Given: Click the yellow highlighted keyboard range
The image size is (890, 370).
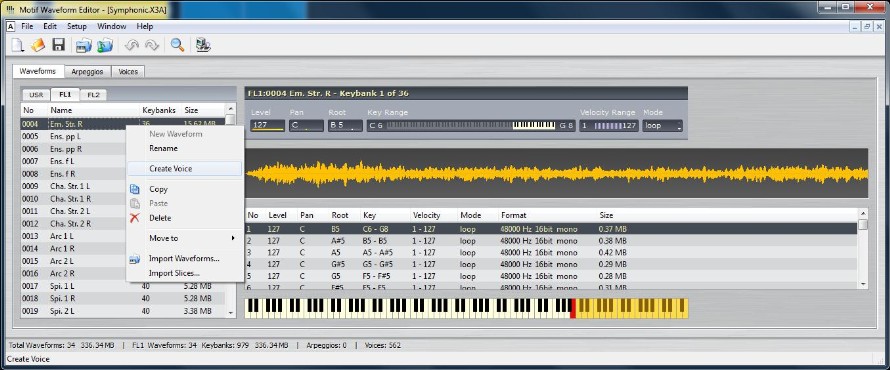Looking at the screenshot, I should [x=632, y=308].
